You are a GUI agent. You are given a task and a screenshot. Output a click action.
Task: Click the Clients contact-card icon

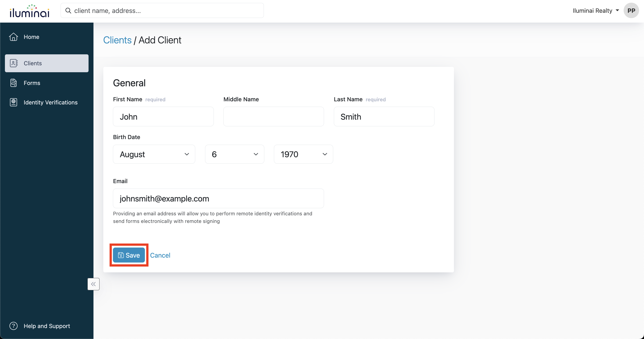tap(13, 63)
